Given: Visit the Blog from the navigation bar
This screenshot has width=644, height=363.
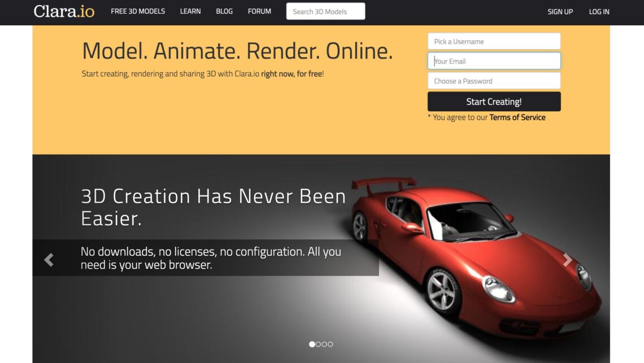Looking at the screenshot, I should [224, 11].
